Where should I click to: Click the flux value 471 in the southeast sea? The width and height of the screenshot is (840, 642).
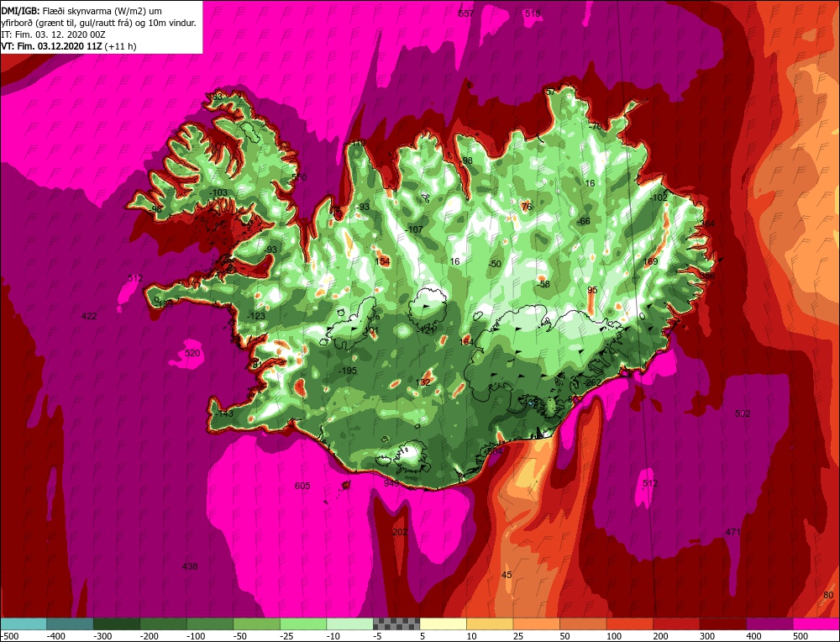732,532
